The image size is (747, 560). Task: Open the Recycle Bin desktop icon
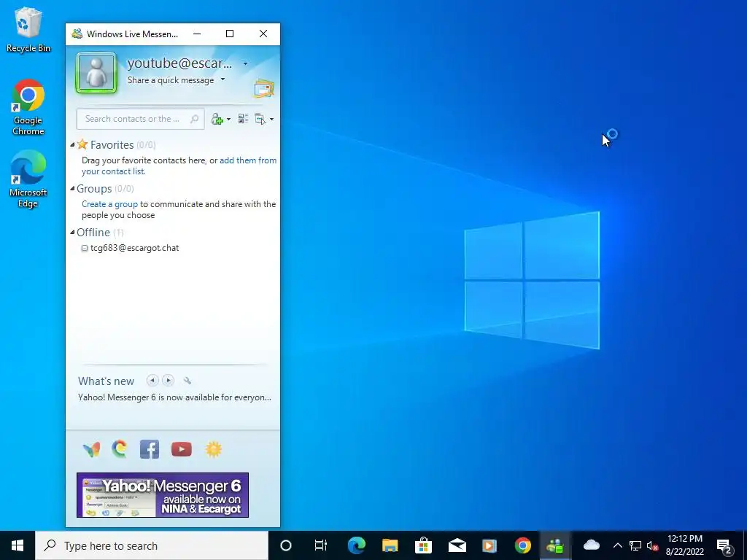pyautogui.click(x=28, y=30)
